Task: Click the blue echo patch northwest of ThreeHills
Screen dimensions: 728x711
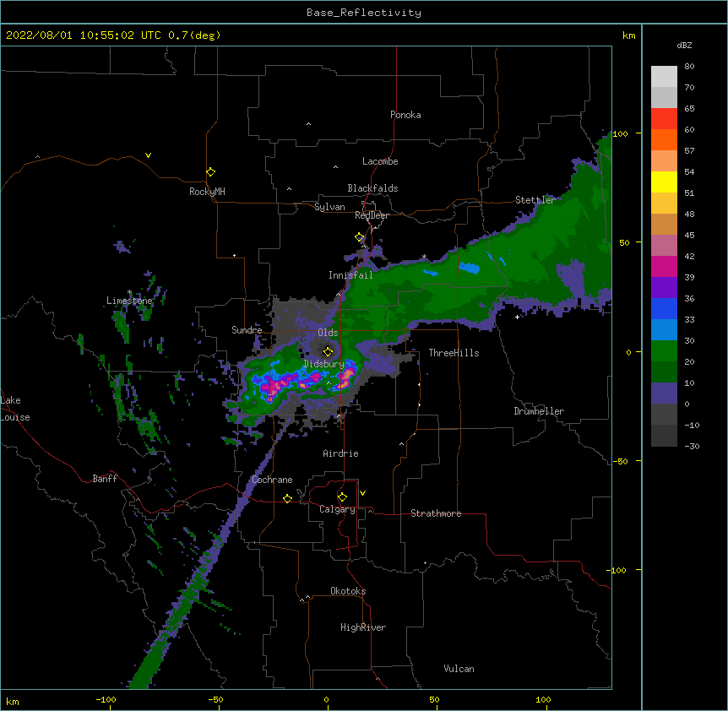Action: coord(469,268)
